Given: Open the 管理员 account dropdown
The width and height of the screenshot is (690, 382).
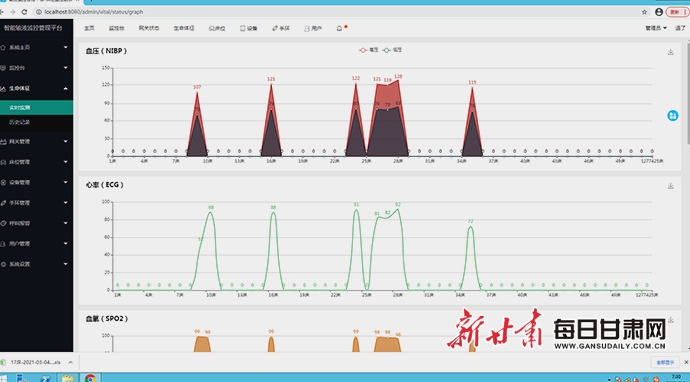Looking at the screenshot, I should click(x=656, y=28).
